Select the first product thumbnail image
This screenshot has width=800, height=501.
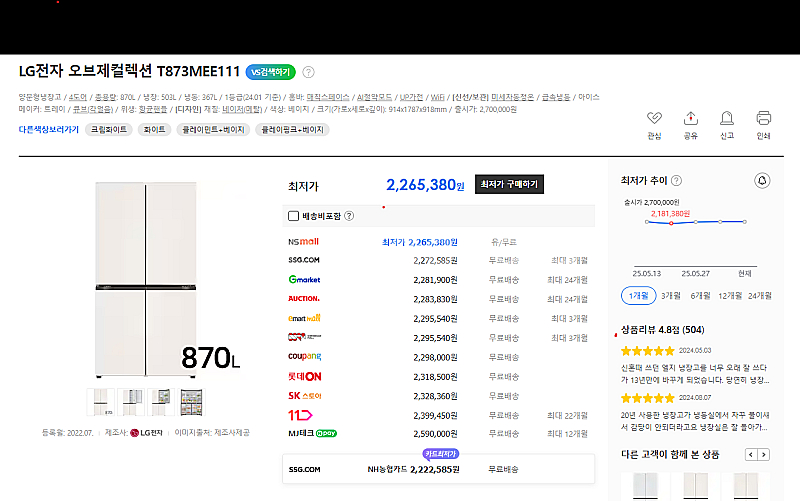coord(100,402)
